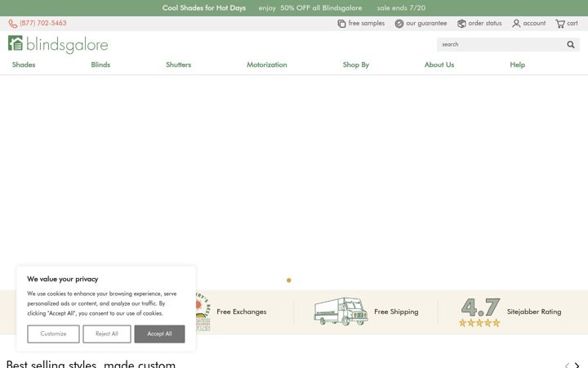The width and height of the screenshot is (588, 368).
Task: Click the blindsgalore house logo icon
Action: [16, 43]
